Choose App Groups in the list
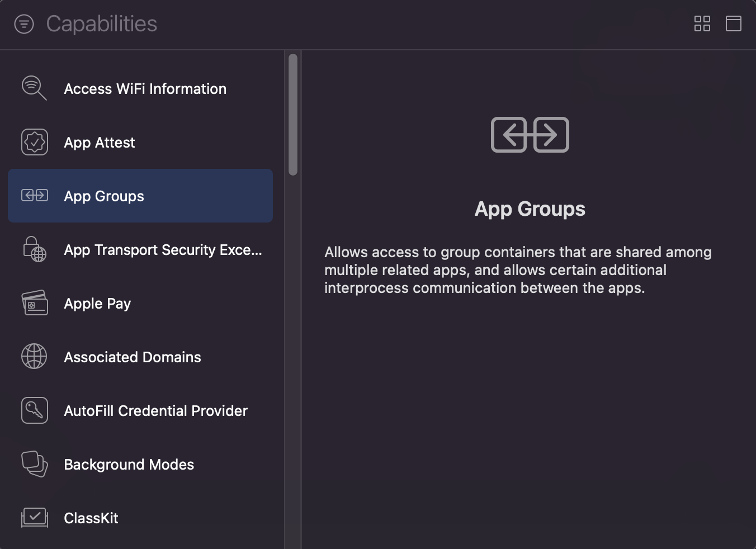 [x=140, y=196]
